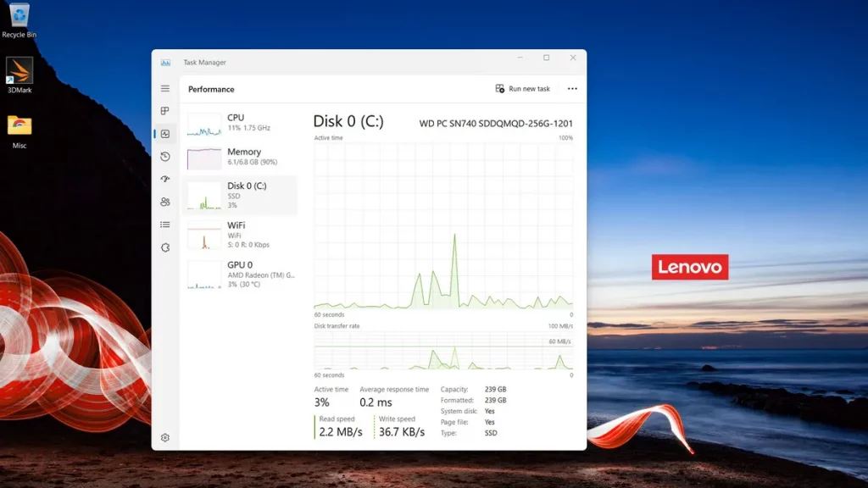Open the Details view icon
The height and width of the screenshot is (488, 868).
(165, 225)
